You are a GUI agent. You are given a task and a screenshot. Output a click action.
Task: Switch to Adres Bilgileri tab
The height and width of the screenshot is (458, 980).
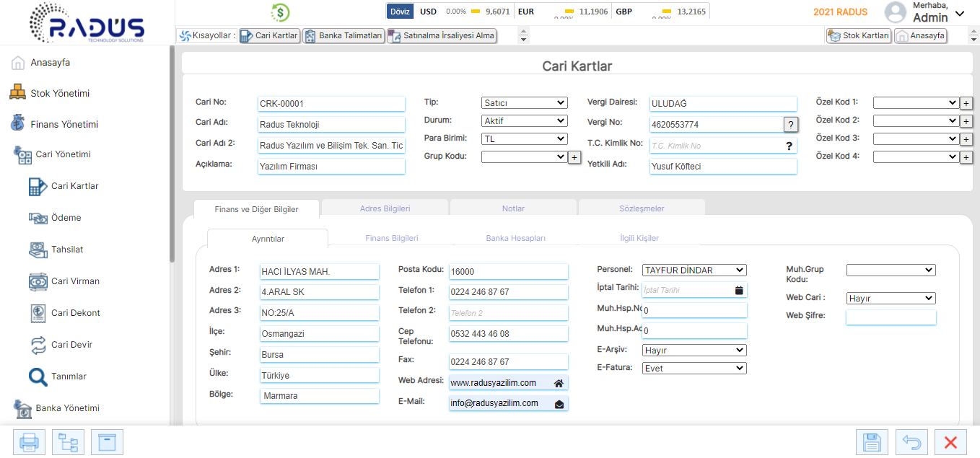[385, 208]
